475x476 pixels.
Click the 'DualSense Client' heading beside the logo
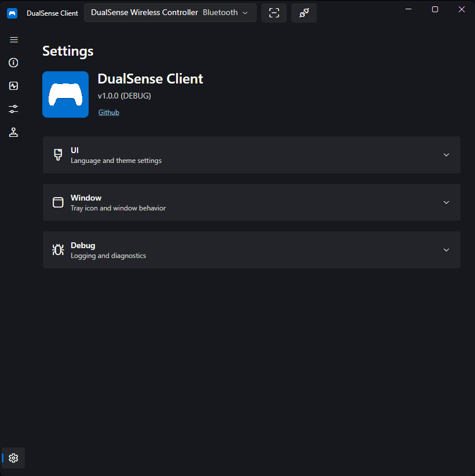(150, 79)
